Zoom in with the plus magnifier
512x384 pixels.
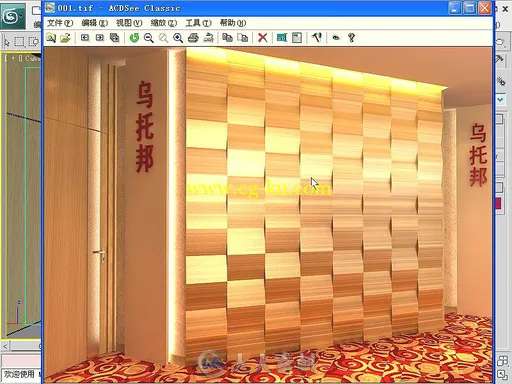point(178,38)
